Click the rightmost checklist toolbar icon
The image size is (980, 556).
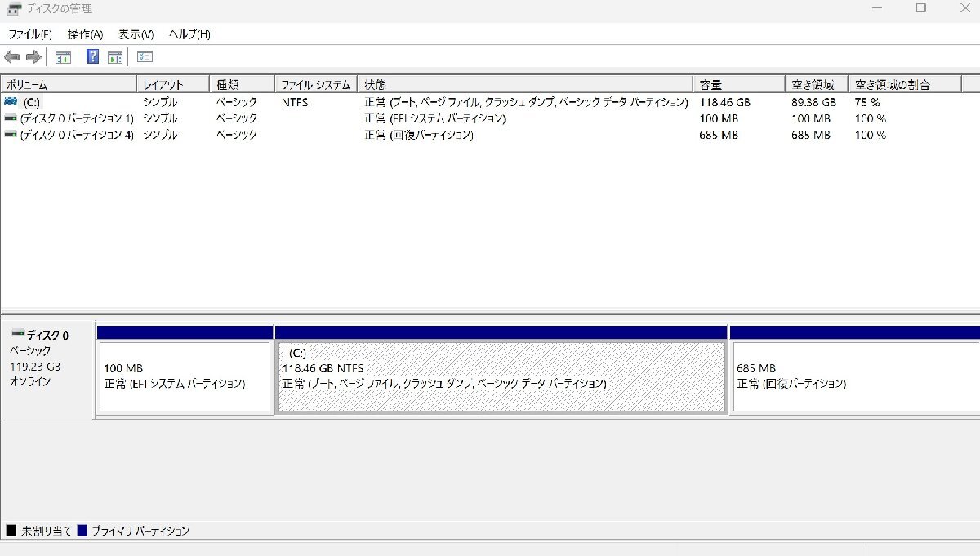(145, 57)
